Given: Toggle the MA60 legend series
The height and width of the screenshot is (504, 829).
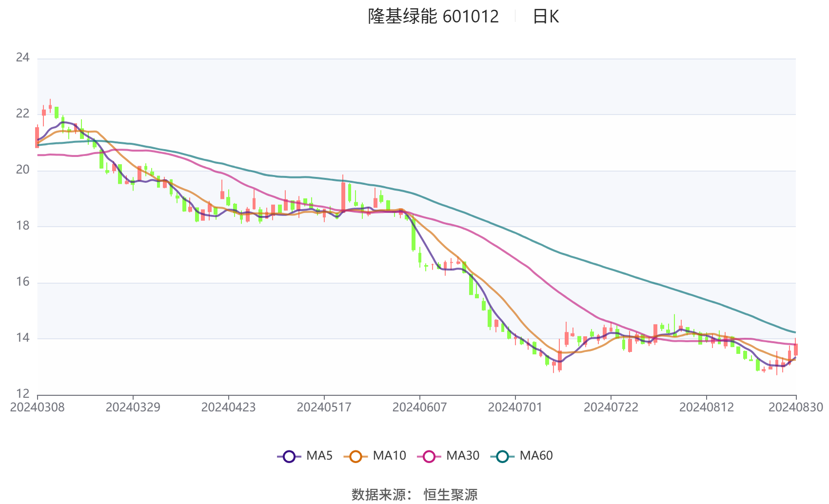Looking at the screenshot, I should (x=522, y=456).
